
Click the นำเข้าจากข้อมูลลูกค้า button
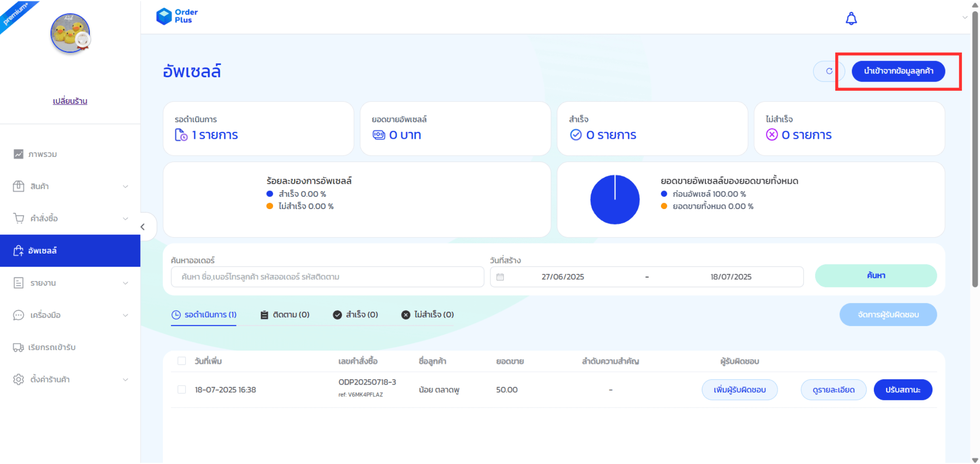pos(898,71)
